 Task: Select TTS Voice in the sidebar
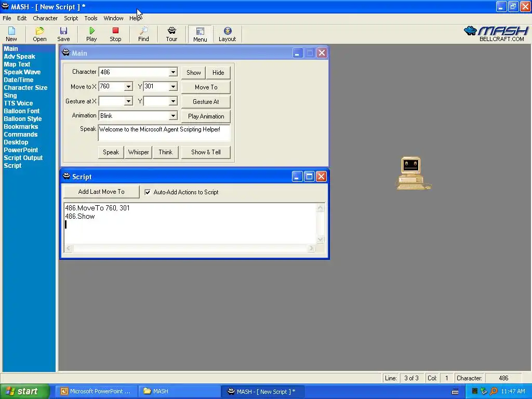click(18, 103)
